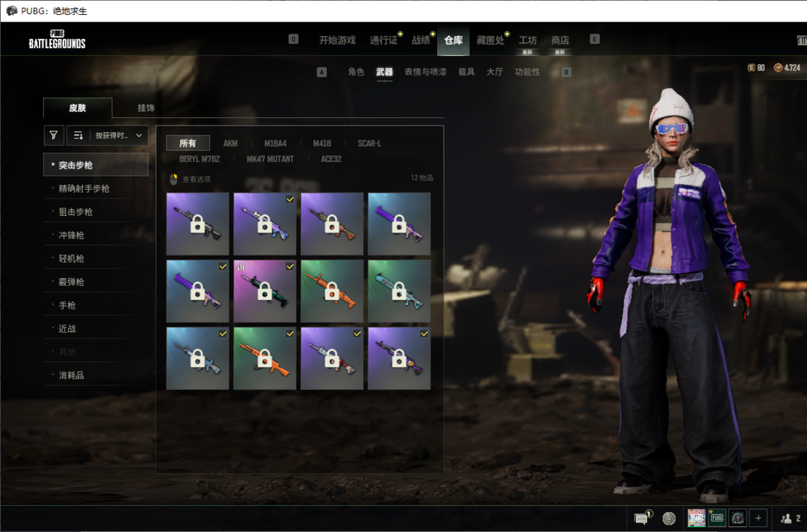Select the light-blue rifle skin on green background
This screenshot has height=532, width=807.
tap(399, 291)
